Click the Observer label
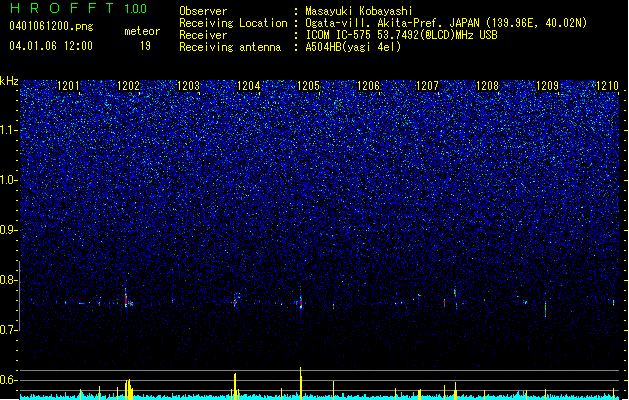Screen dimensions: 629x400 pos(203,11)
